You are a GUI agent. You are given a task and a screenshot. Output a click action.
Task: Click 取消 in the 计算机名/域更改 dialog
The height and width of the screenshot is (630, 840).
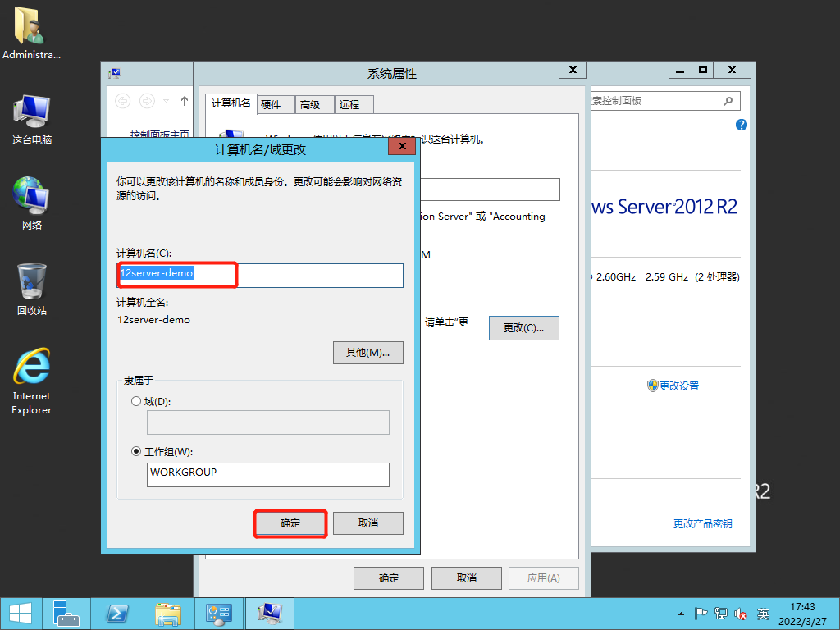point(368,523)
